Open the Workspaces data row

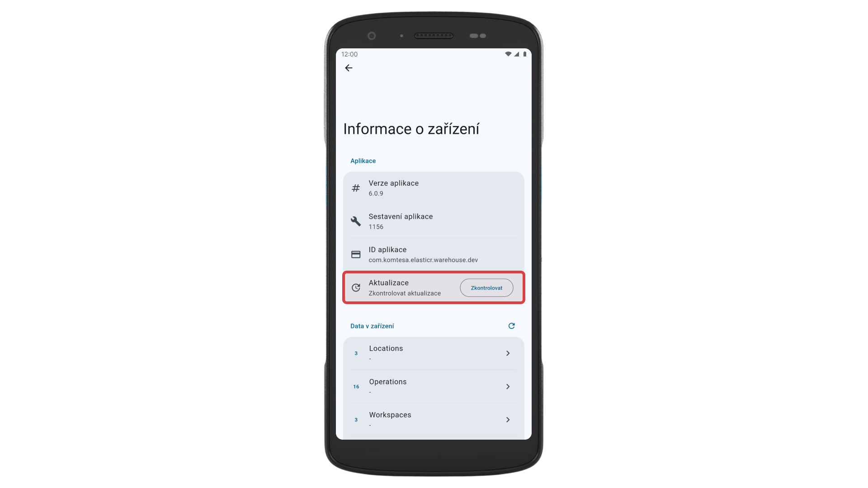click(434, 420)
